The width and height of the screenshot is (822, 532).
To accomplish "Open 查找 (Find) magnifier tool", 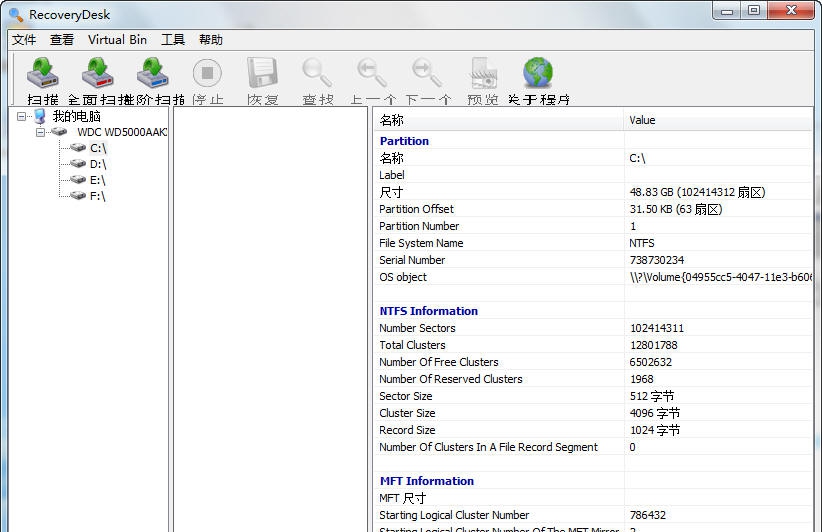I will pos(317,76).
